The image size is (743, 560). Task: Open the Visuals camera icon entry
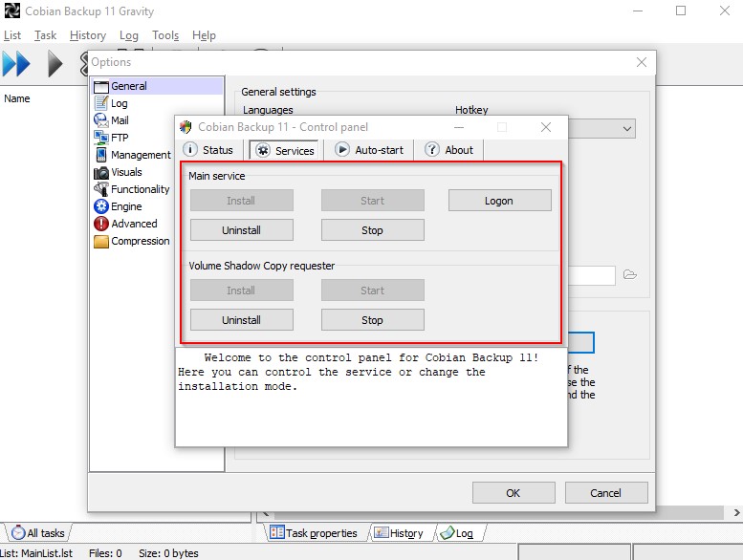click(x=101, y=172)
